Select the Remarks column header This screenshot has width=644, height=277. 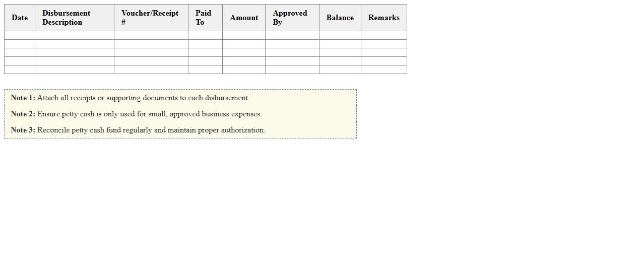[x=384, y=18]
